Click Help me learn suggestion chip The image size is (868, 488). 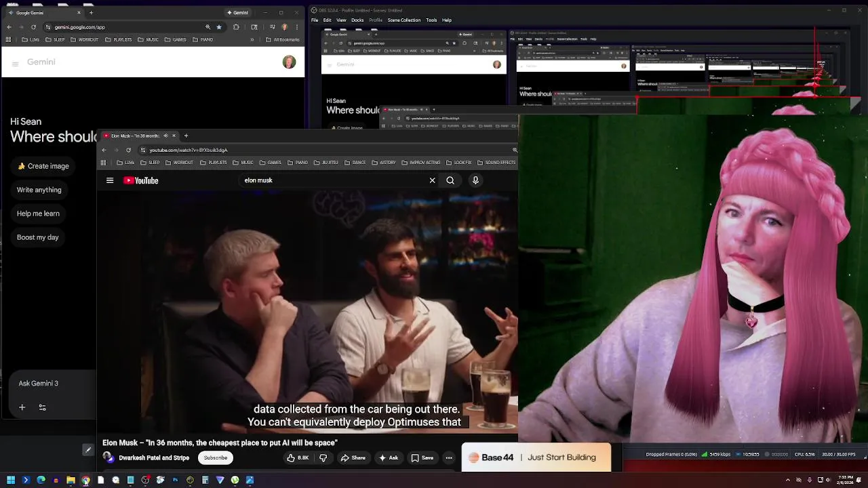[x=38, y=213]
